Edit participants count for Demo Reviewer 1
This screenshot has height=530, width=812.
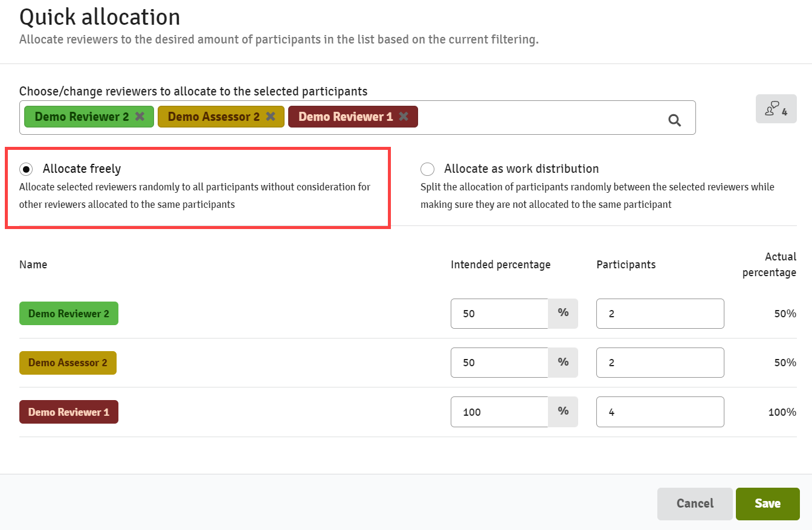660,412
